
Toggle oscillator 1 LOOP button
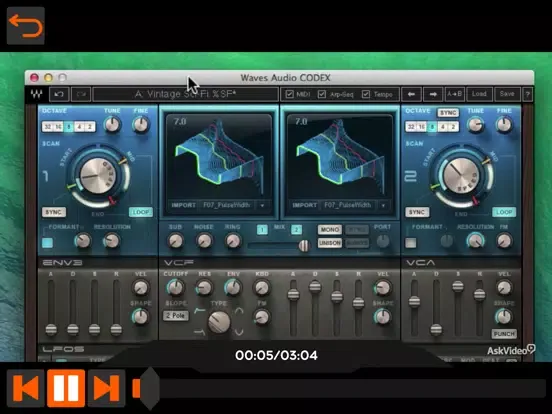tap(141, 212)
